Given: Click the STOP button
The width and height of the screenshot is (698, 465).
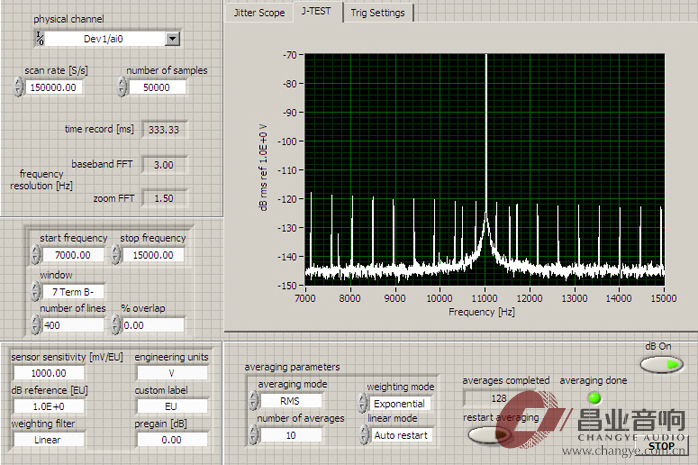Looking at the screenshot, I should (661, 446).
